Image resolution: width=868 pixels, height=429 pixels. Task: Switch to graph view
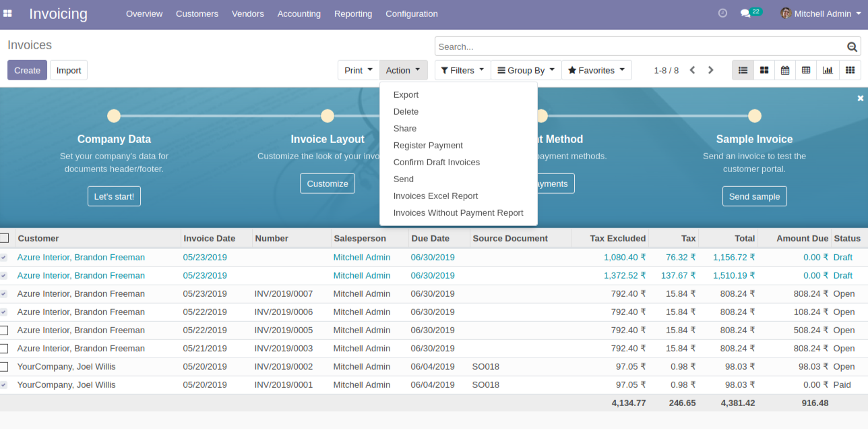tap(828, 70)
